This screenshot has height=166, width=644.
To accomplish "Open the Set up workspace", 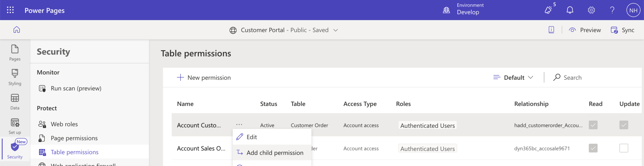I will pos(15,126).
